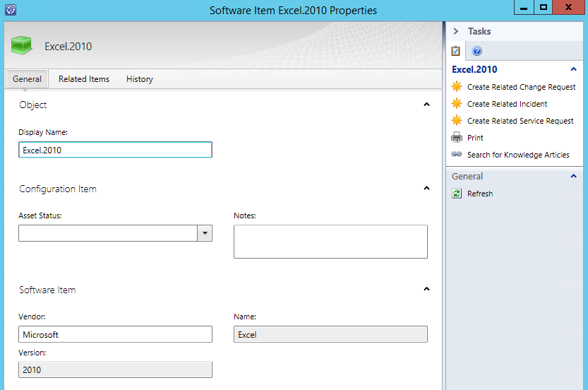The height and width of the screenshot is (390, 588).
Task: Click the green cube software item icon
Action: pos(22,46)
